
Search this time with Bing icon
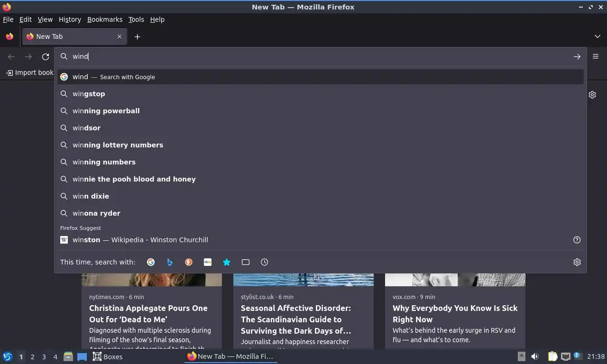click(x=170, y=262)
